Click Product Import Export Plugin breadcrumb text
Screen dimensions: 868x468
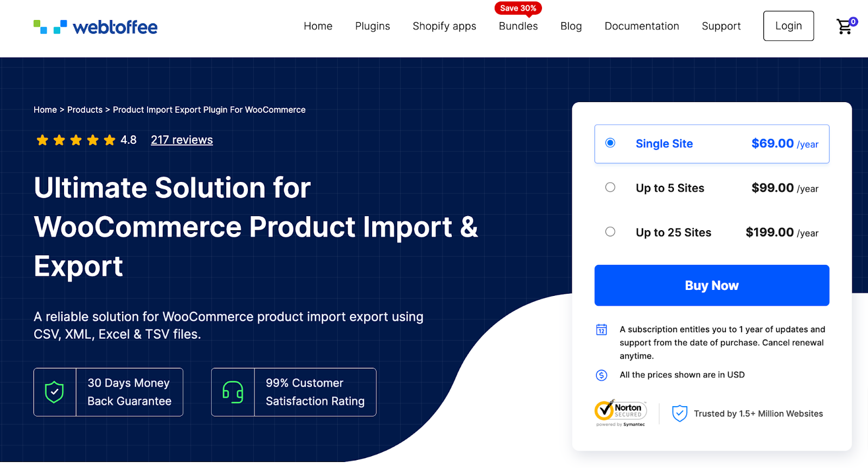(209, 110)
